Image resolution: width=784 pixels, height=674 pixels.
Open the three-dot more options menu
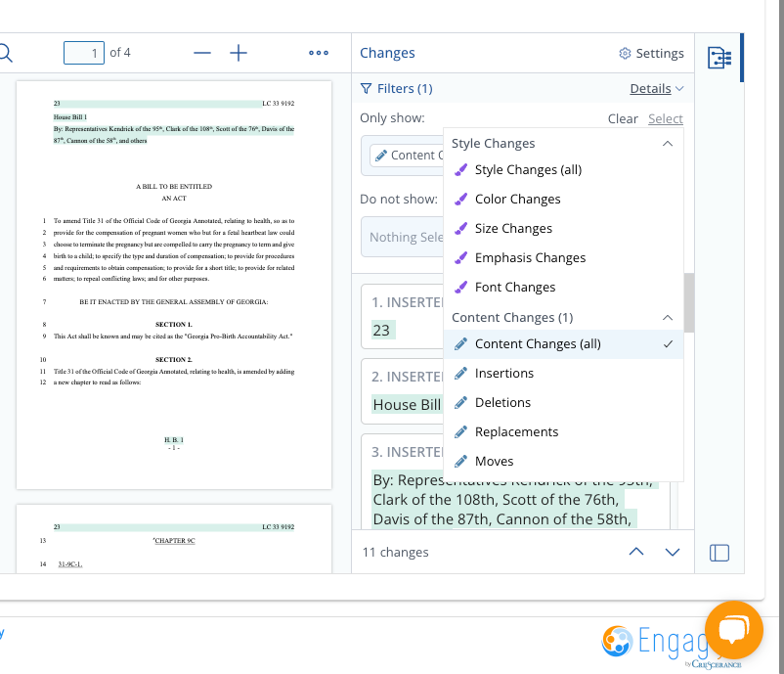point(319,53)
